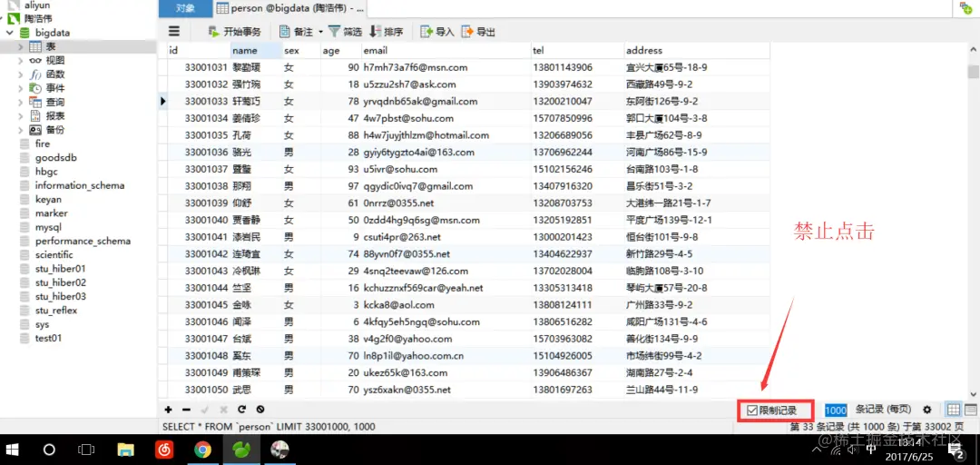Image resolution: width=980 pixels, height=465 pixels.
Task: Select the performance_schema database
Action: (x=83, y=241)
